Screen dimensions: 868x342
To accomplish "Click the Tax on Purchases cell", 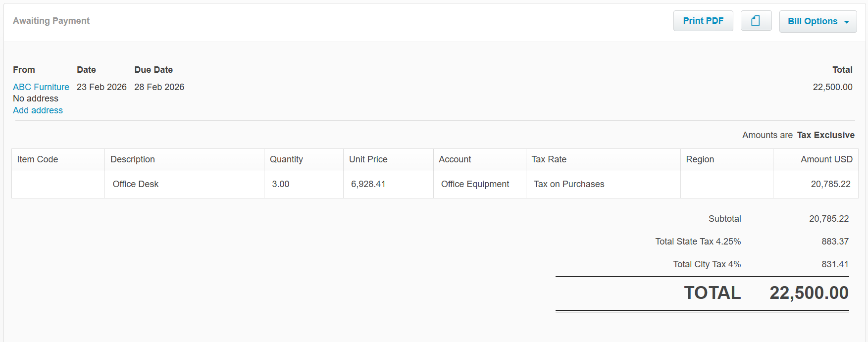I will pos(569,184).
